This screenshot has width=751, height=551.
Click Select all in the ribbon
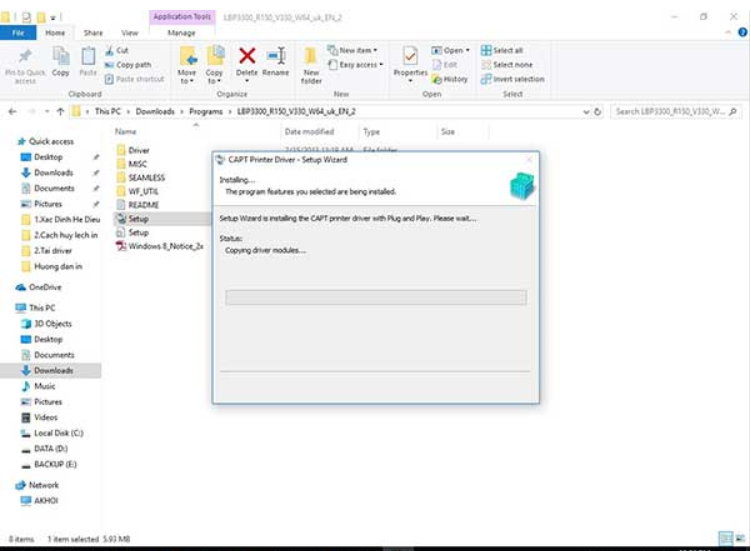coord(506,50)
